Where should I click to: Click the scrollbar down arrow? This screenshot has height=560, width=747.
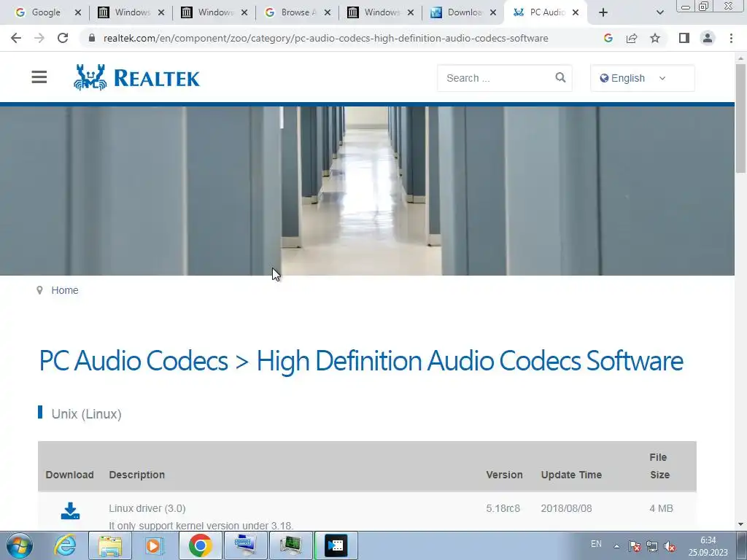coord(740,524)
